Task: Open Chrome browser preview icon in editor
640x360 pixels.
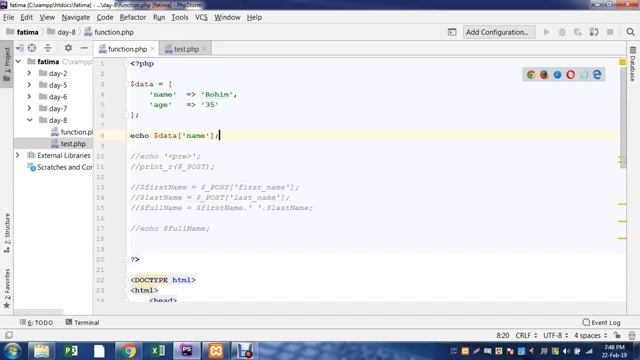Action: (531, 75)
